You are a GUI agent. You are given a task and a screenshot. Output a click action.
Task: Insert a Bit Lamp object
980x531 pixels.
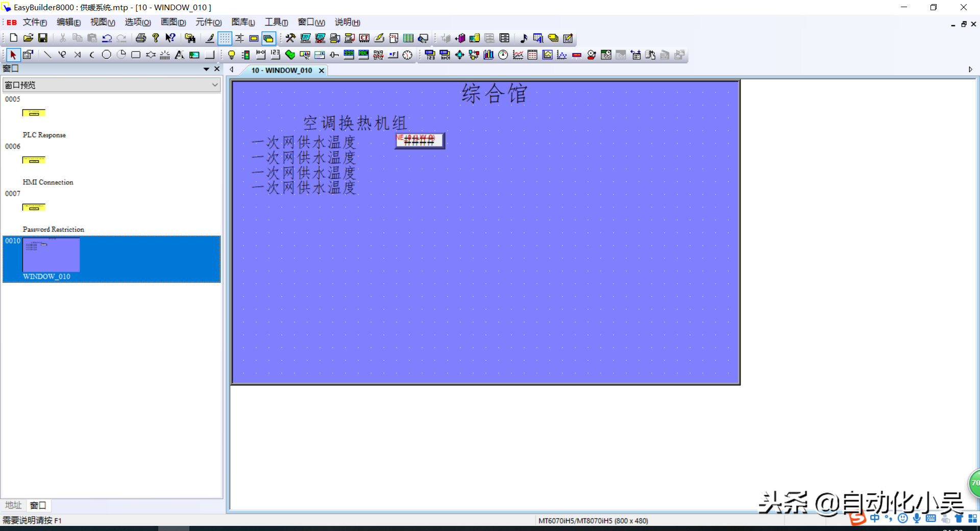coord(231,55)
